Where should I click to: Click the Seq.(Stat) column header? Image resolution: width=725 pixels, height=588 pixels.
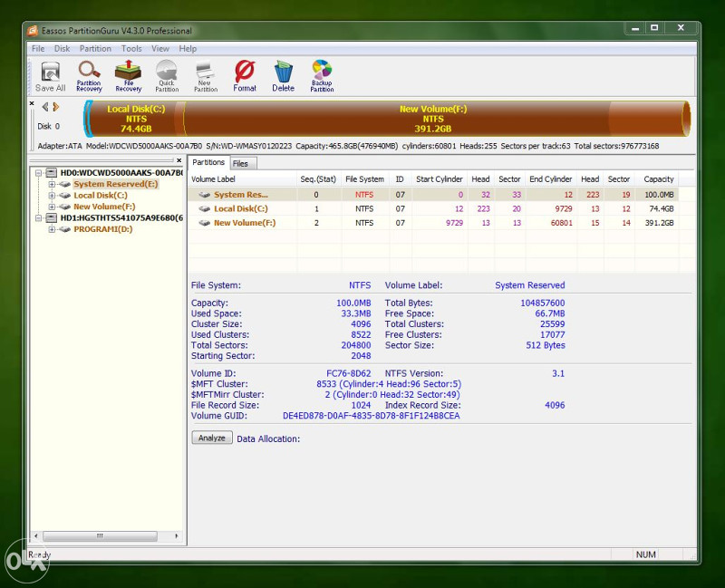pos(318,178)
